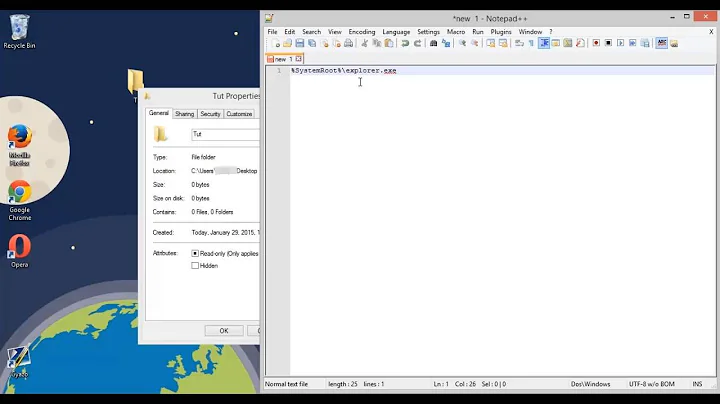The height and width of the screenshot is (404, 720).
Task: Toggle the ABC spell check icon
Action: point(661,43)
